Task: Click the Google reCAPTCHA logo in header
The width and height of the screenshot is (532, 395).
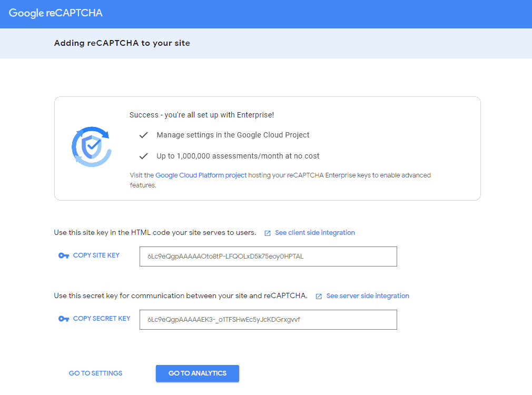Action: coord(55,13)
